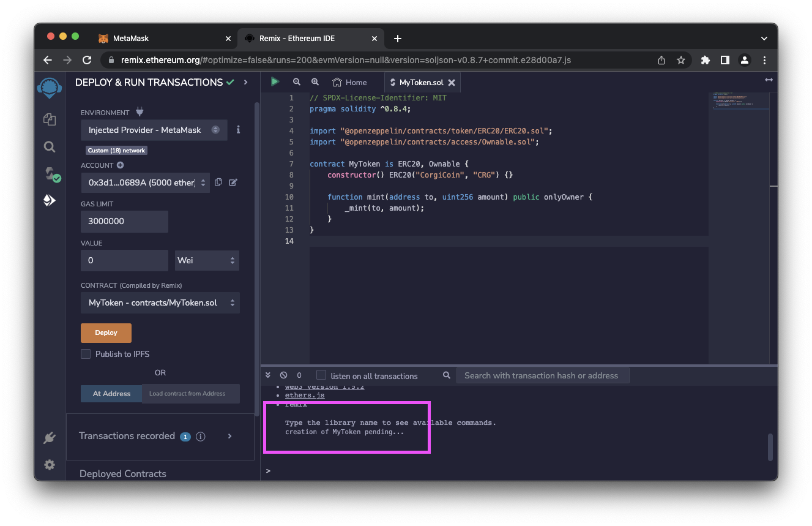Screen dimensions: 812x526
Task: Switch to MetaMask browser tab
Action: [165, 38]
